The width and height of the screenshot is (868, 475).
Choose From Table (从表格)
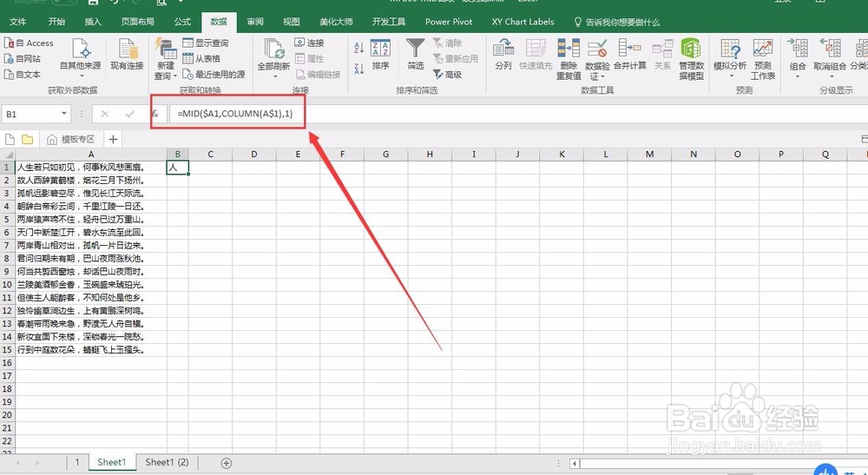(x=201, y=58)
